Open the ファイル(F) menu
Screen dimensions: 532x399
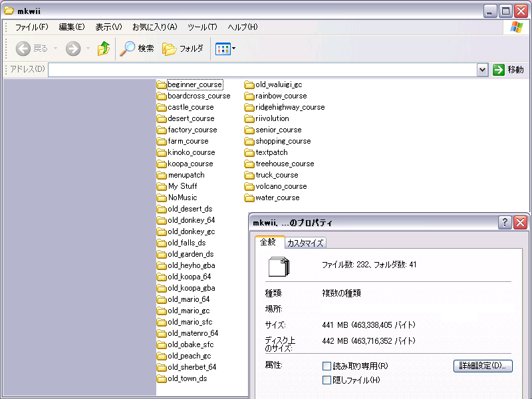[x=31, y=27]
